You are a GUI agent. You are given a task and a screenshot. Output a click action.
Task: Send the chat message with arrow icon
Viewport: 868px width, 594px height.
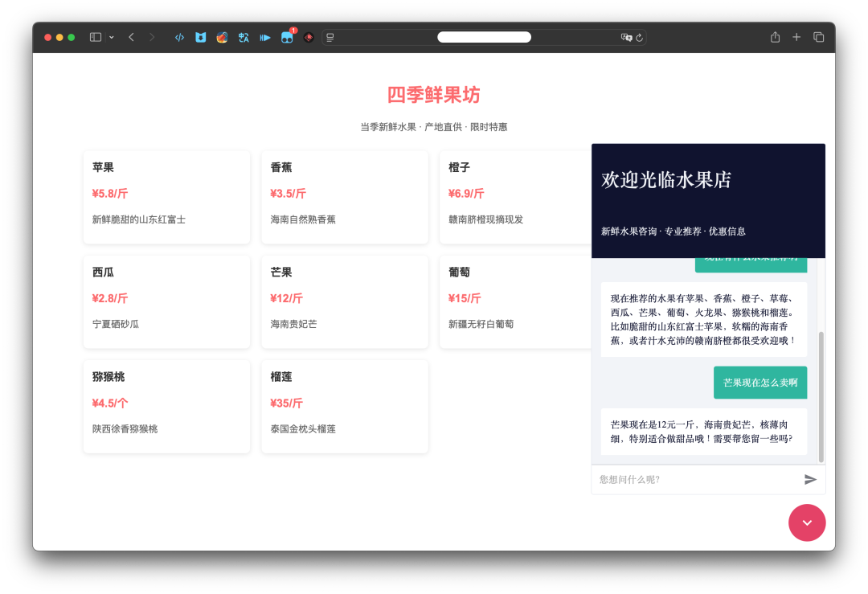click(810, 479)
